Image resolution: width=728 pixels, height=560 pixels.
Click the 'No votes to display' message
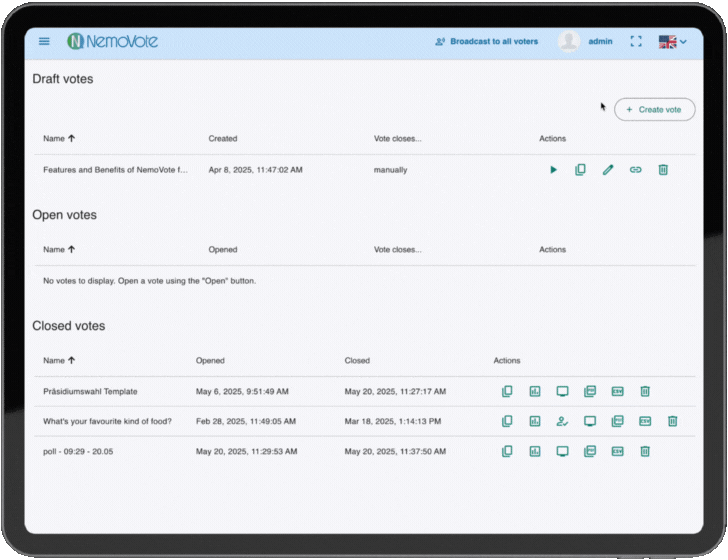[x=150, y=280]
